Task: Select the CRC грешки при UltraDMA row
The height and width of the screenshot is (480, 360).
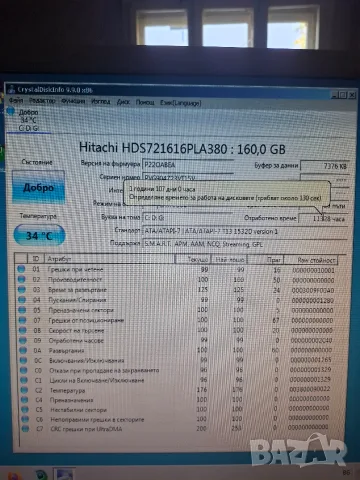Action: (176, 429)
